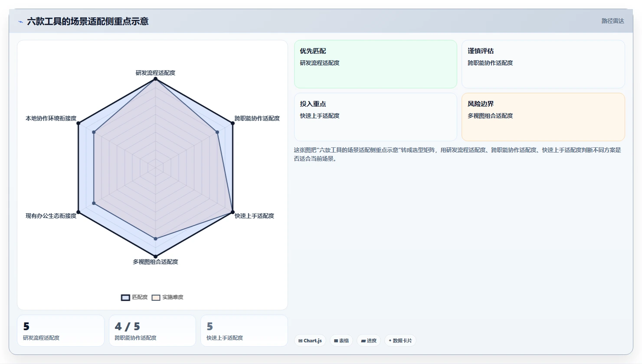Select the inner 实施难度 point on 现有办公生态衔接度 axis
Screen dimensions: 642x364
(94, 203)
